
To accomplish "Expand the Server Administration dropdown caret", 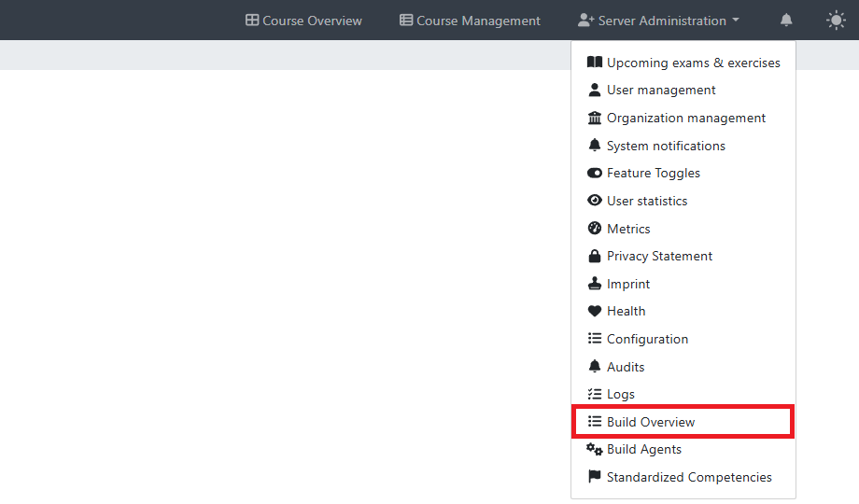I will pyautogui.click(x=736, y=21).
